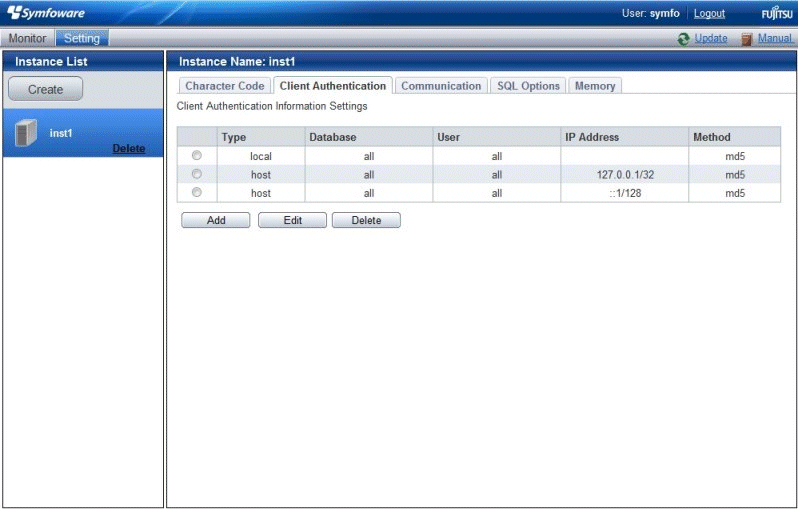
Task: Click the Edit button
Action: pos(293,220)
